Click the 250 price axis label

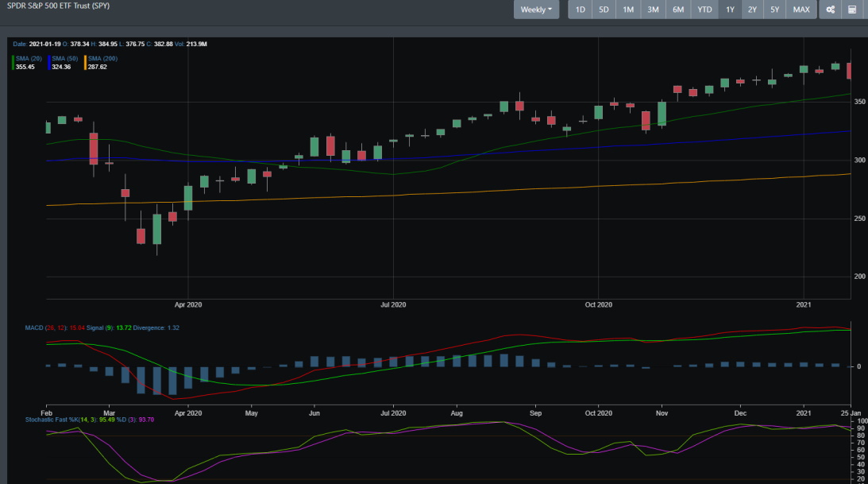click(860, 219)
